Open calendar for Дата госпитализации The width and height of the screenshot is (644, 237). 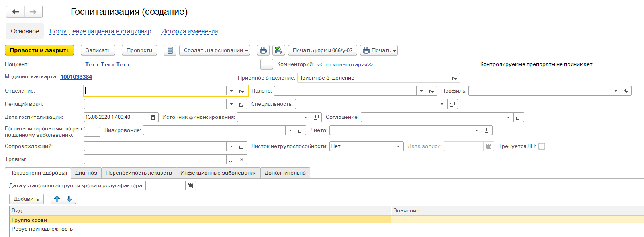pos(153,117)
